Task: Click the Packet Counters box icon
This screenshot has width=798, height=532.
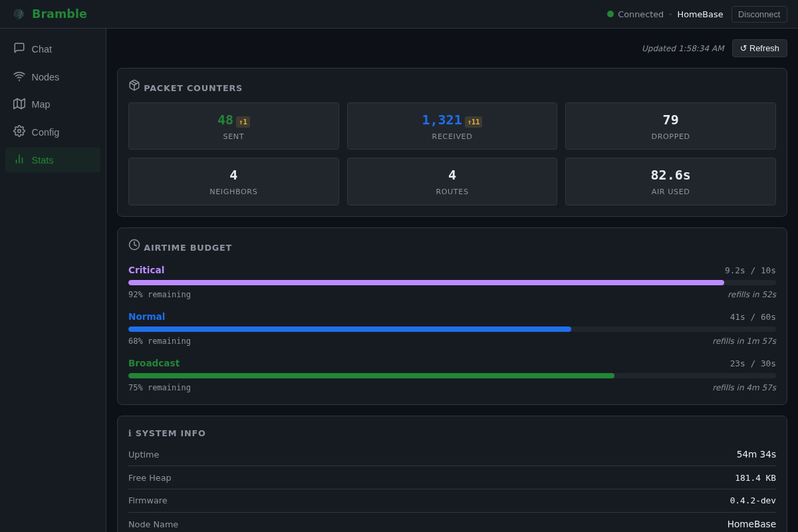Action: pos(134,85)
